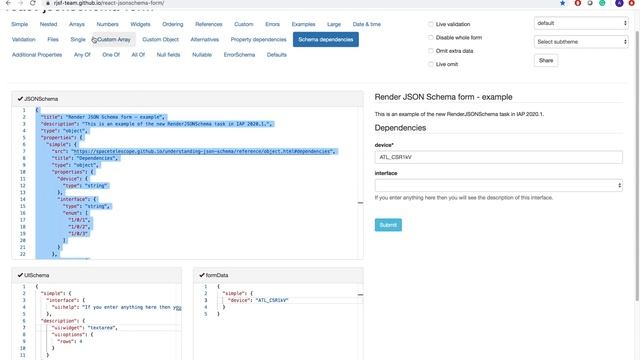Click the "device": "ATL_CSR1kV" line in formData
Screen dimensions: 640x360
click(x=258, y=300)
